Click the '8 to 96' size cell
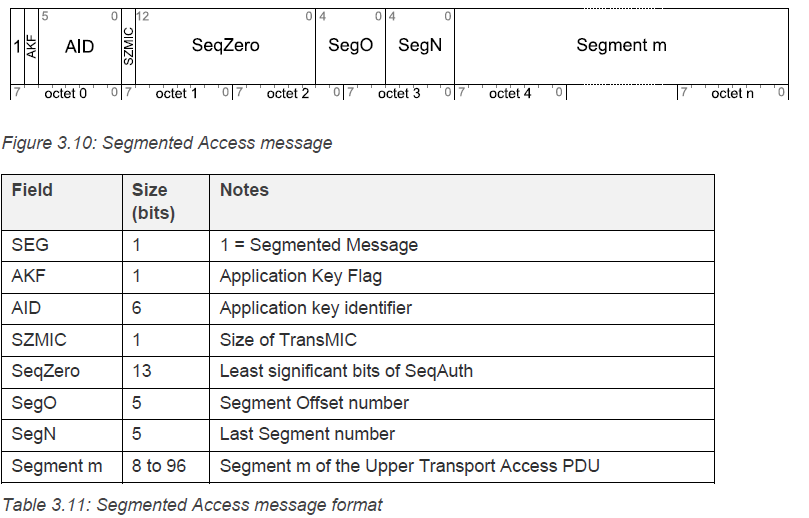 pos(166,466)
